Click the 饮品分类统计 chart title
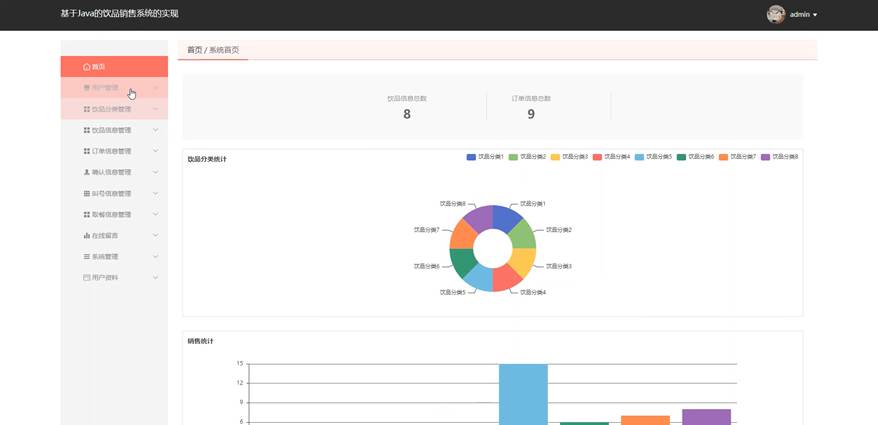The height and width of the screenshot is (425, 878). (207, 160)
